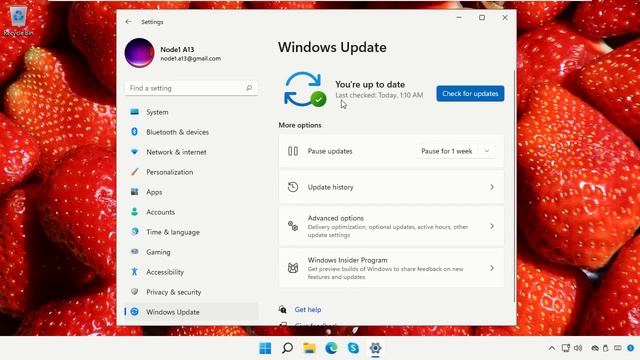Click the Gaming controller icon
The width and height of the screenshot is (640, 360).
134,251
